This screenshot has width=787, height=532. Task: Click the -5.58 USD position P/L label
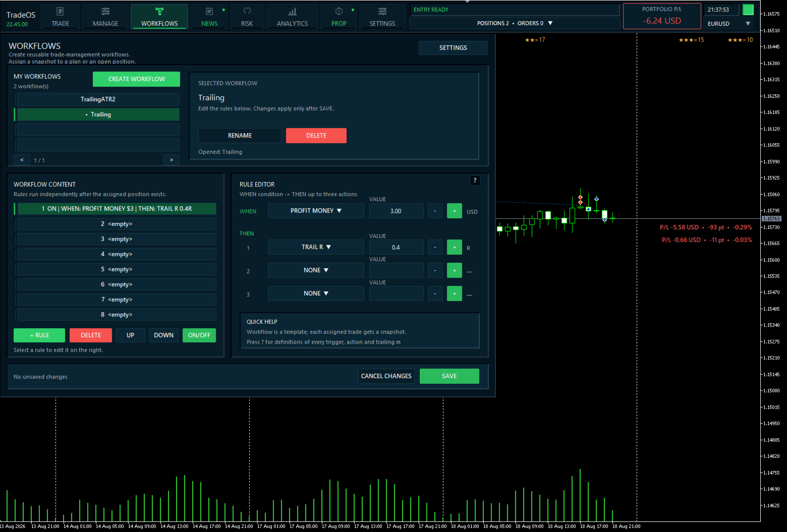pos(706,227)
